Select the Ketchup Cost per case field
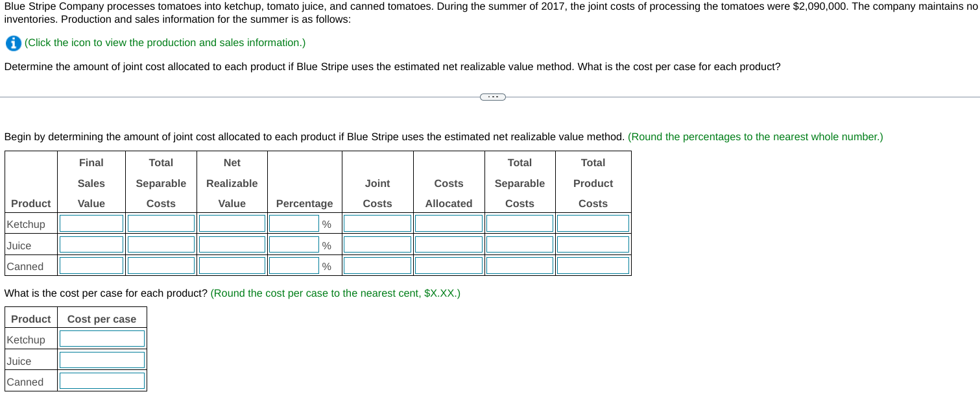This screenshot has height=396, width=980. [x=101, y=338]
